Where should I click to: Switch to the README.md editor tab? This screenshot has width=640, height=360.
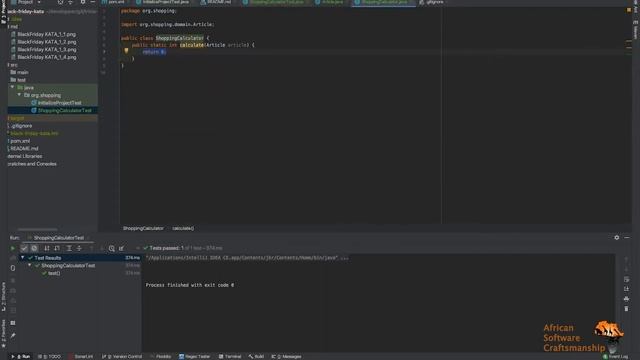click(216, 2)
